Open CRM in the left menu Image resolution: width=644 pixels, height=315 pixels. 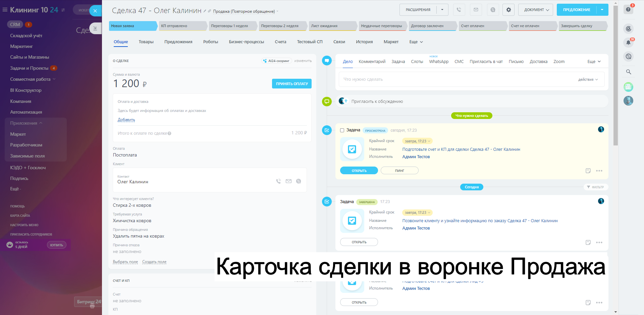click(15, 24)
